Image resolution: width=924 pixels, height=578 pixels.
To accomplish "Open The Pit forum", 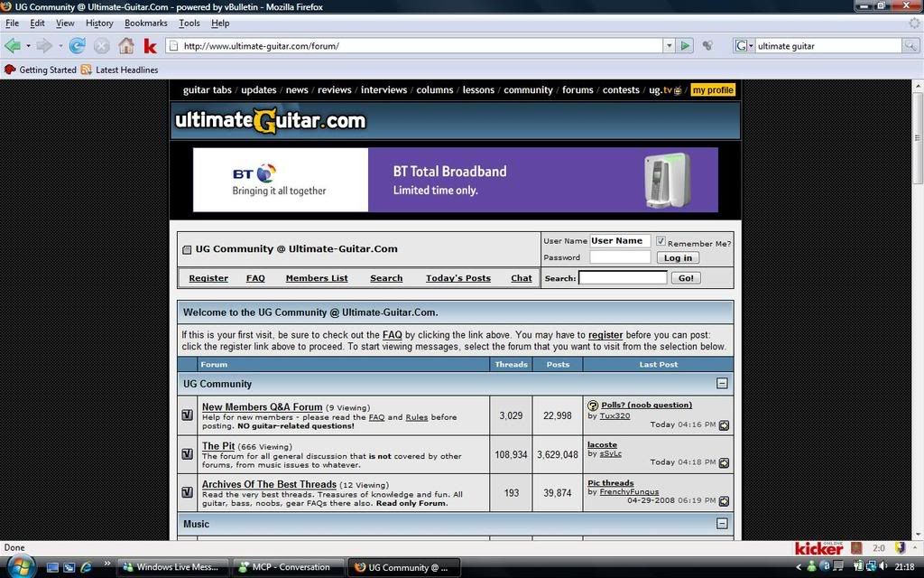I will click(218, 446).
